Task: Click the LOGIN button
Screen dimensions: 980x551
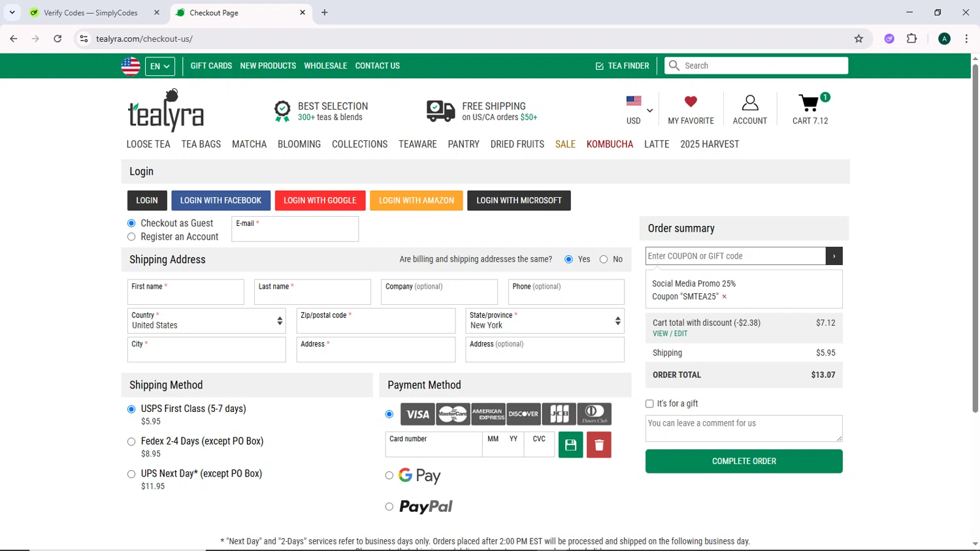Action: (147, 200)
